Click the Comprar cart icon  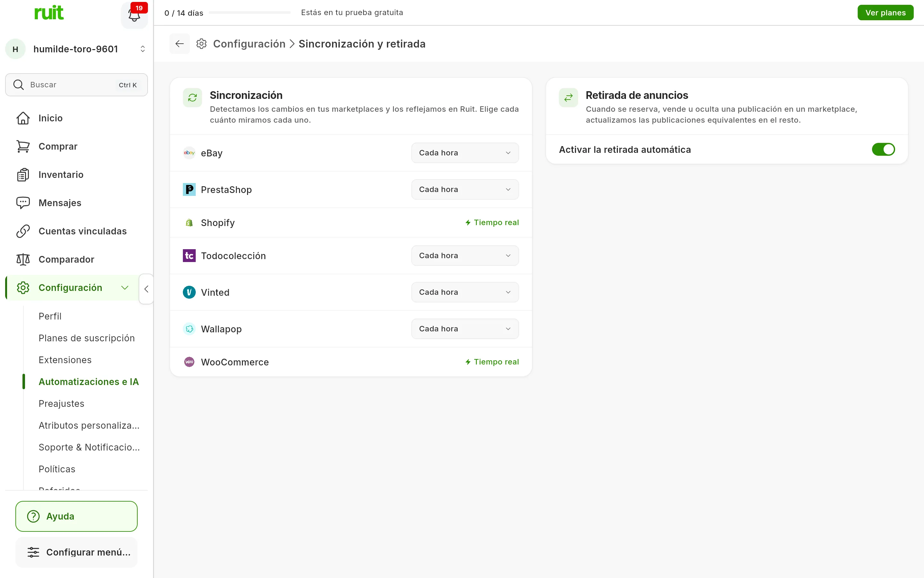click(23, 146)
